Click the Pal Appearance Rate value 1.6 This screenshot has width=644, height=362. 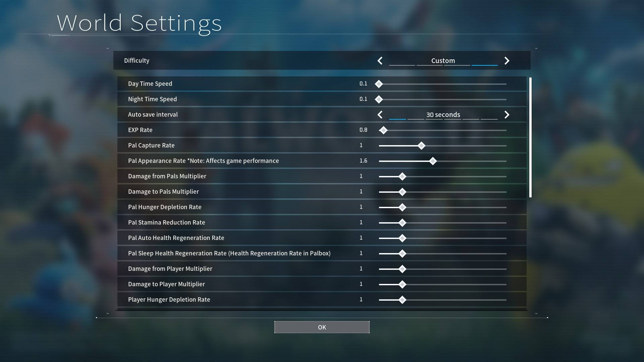coord(363,161)
